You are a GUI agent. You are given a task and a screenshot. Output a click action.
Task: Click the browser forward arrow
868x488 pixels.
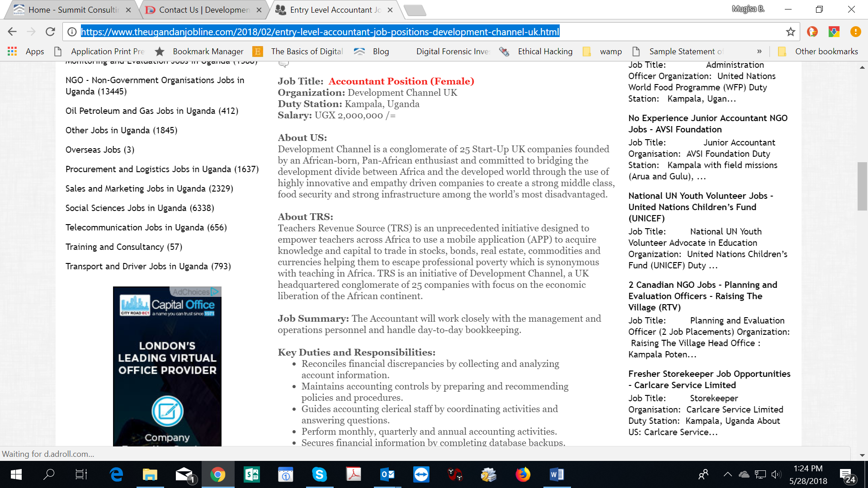(31, 32)
